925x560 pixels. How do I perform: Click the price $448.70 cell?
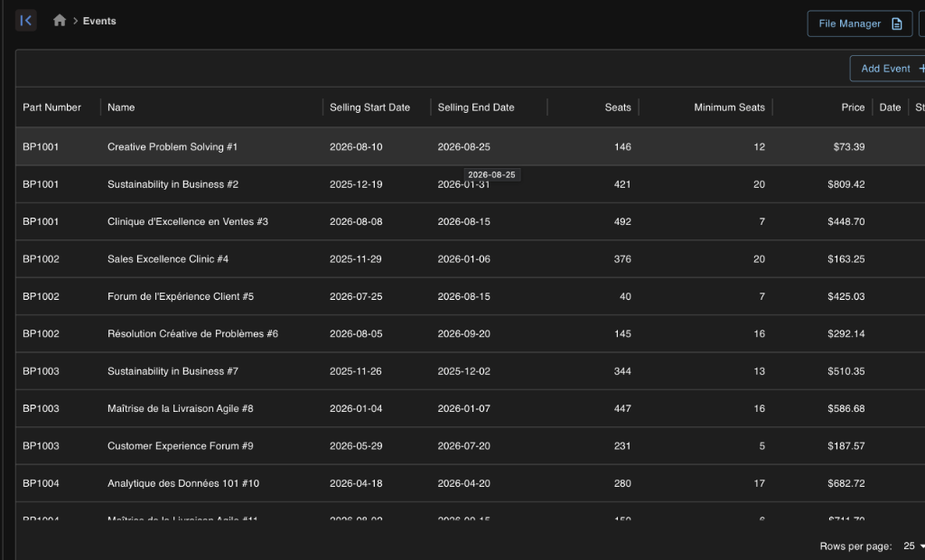point(846,222)
